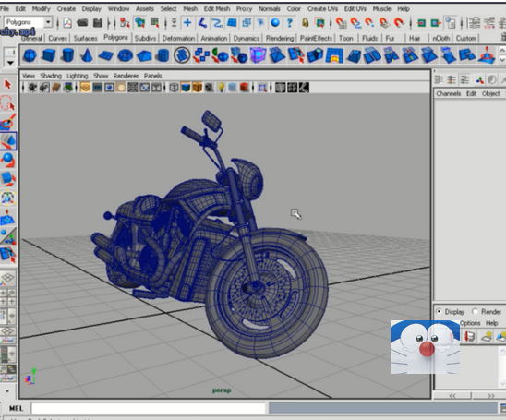Switch to the Animation shelf tab
The height and width of the screenshot is (420, 506).
pyautogui.click(x=214, y=39)
